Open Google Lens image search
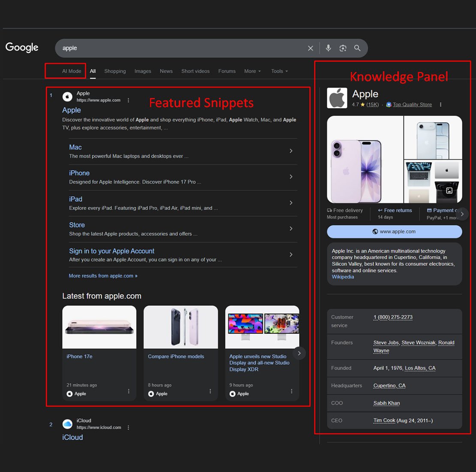Image resolution: width=476 pixels, height=472 pixels. [x=343, y=48]
